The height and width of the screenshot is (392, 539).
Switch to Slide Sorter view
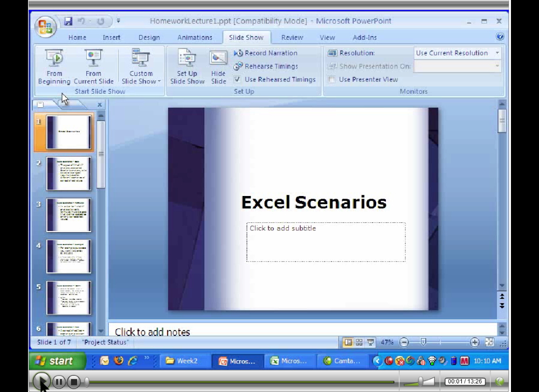coord(360,342)
